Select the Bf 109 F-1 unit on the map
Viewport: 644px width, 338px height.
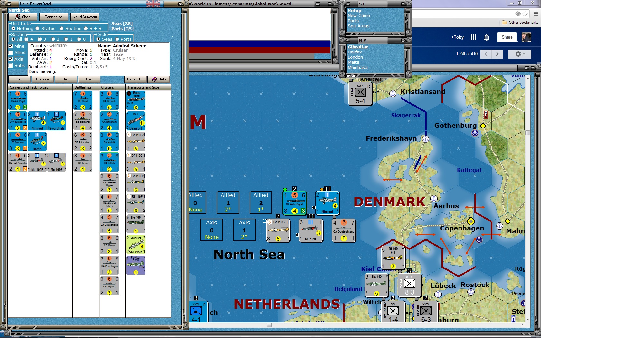click(x=393, y=258)
